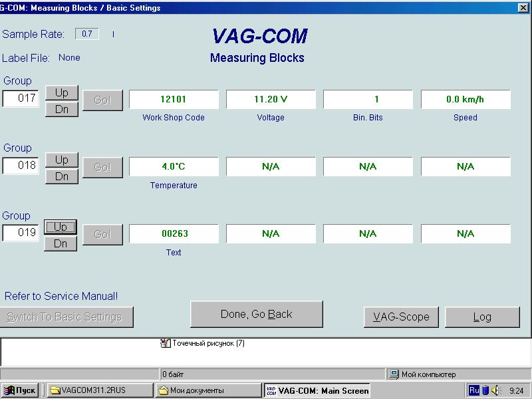Click the Dn button for Group 017
Screen dimensions: 532x399
[61, 109]
